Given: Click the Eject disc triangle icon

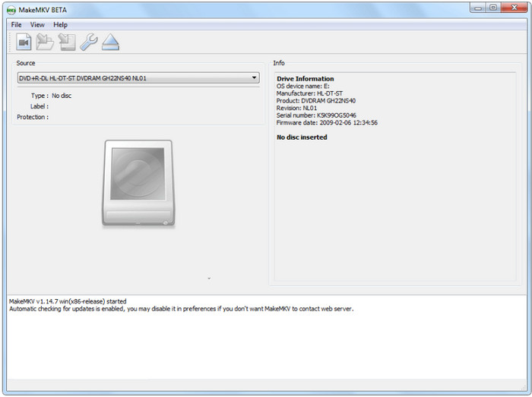Looking at the screenshot, I should (x=111, y=43).
